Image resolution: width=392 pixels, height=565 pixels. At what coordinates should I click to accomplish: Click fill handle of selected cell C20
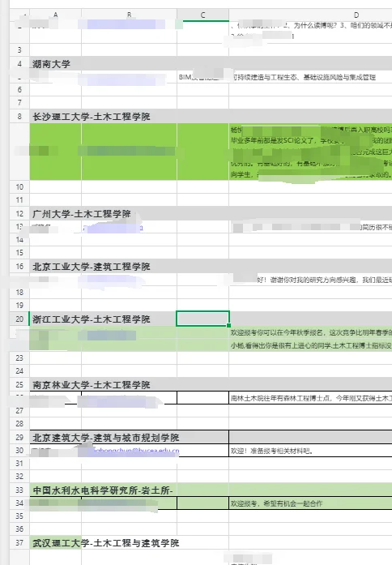point(229,325)
